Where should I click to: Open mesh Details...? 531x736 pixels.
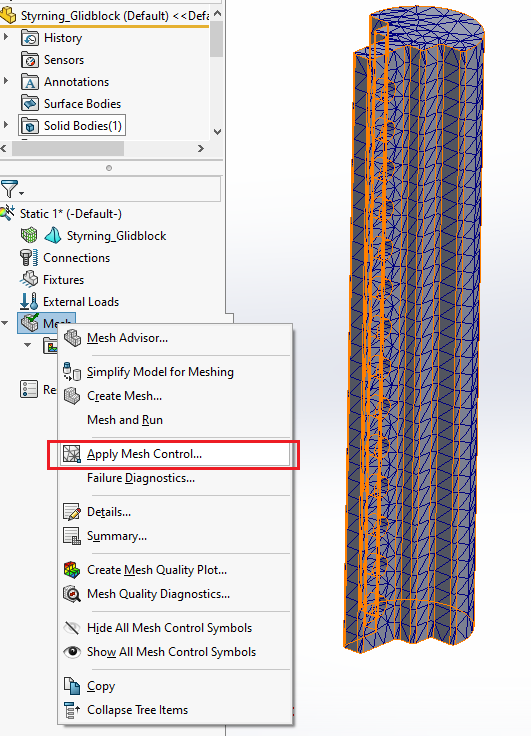pos(109,512)
